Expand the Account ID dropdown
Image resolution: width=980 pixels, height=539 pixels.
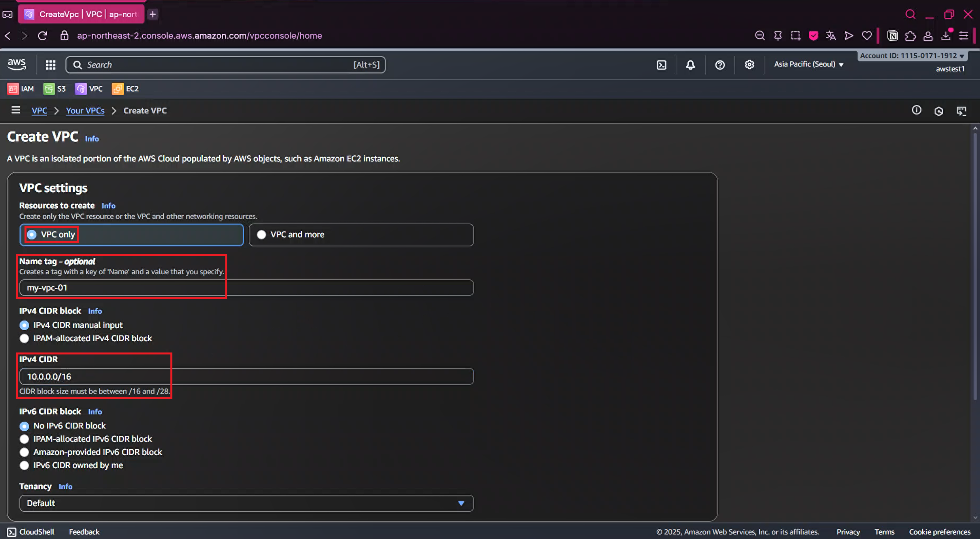coord(912,56)
